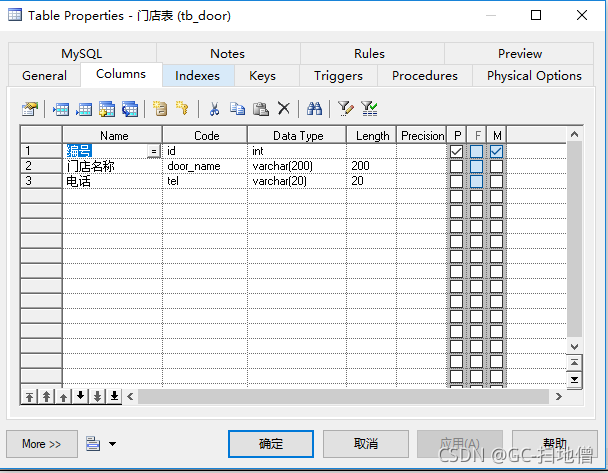The image size is (608, 473).
Task: Open the Physical Options tab
Action: click(534, 76)
